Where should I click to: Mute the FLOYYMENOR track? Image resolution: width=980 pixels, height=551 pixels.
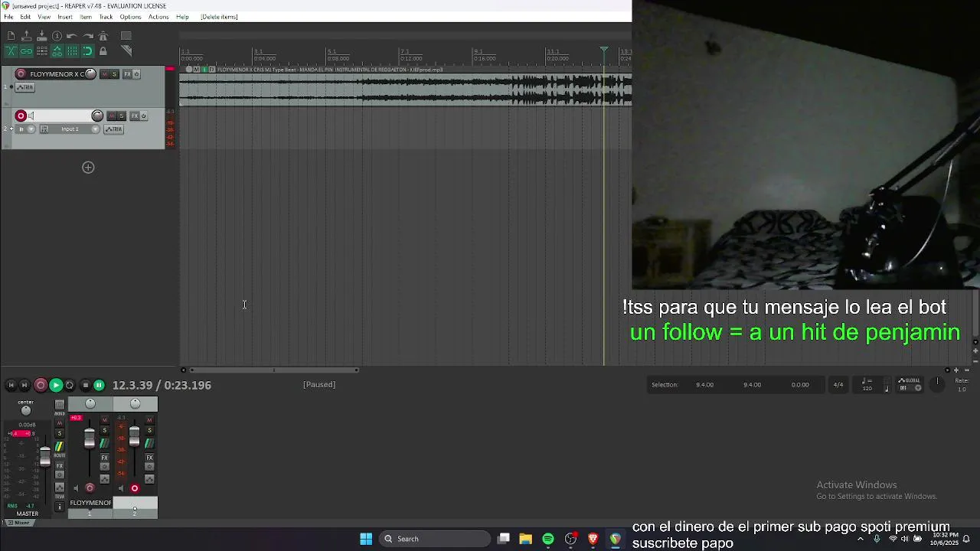coord(106,74)
